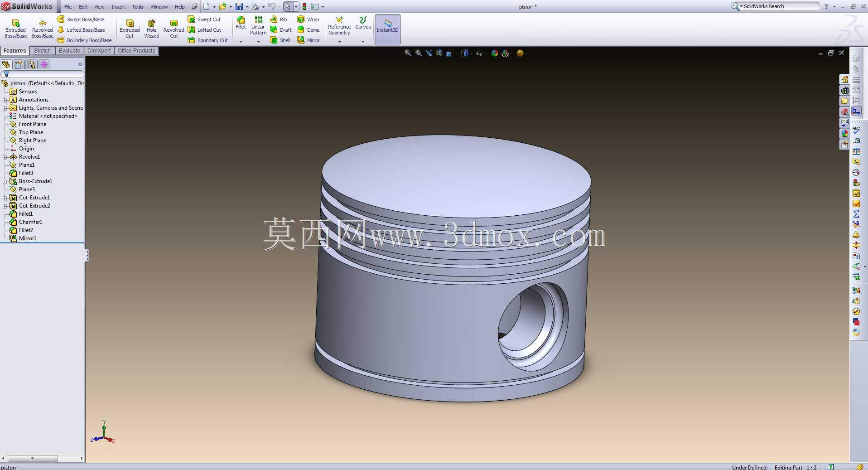Click the Origin tree item
Image resolution: width=868 pixels, height=470 pixels.
22,149
